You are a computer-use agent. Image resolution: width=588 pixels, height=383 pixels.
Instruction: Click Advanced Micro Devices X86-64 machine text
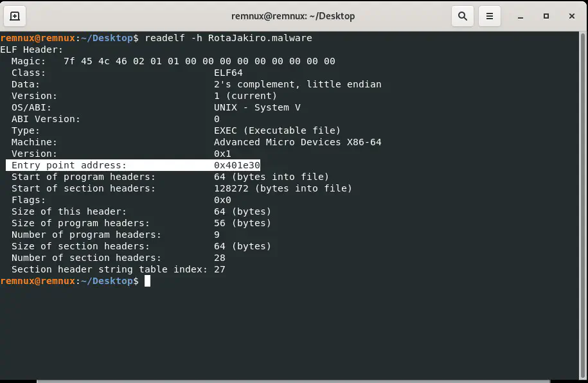(x=298, y=142)
